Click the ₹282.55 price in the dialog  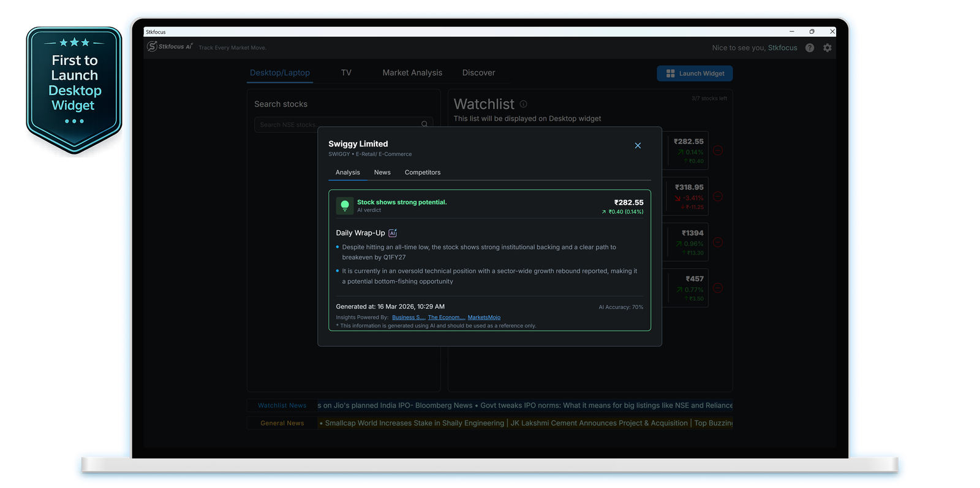click(629, 202)
